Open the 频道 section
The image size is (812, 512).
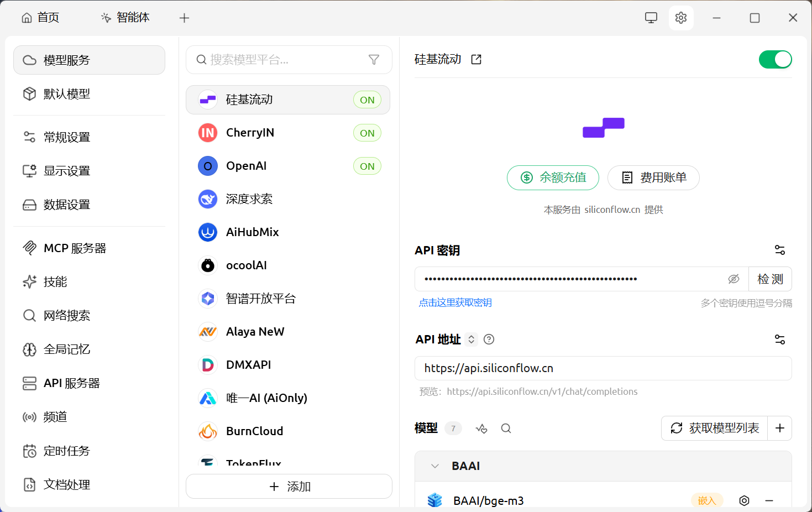pyautogui.click(x=89, y=417)
